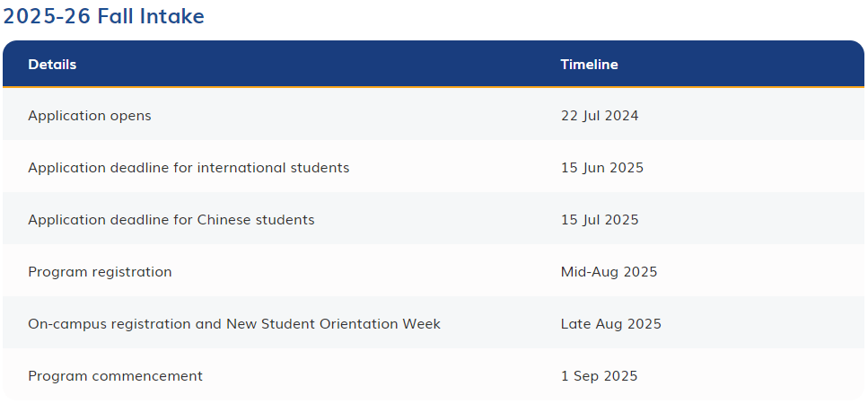Click the Application opens row label

point(90,116)
